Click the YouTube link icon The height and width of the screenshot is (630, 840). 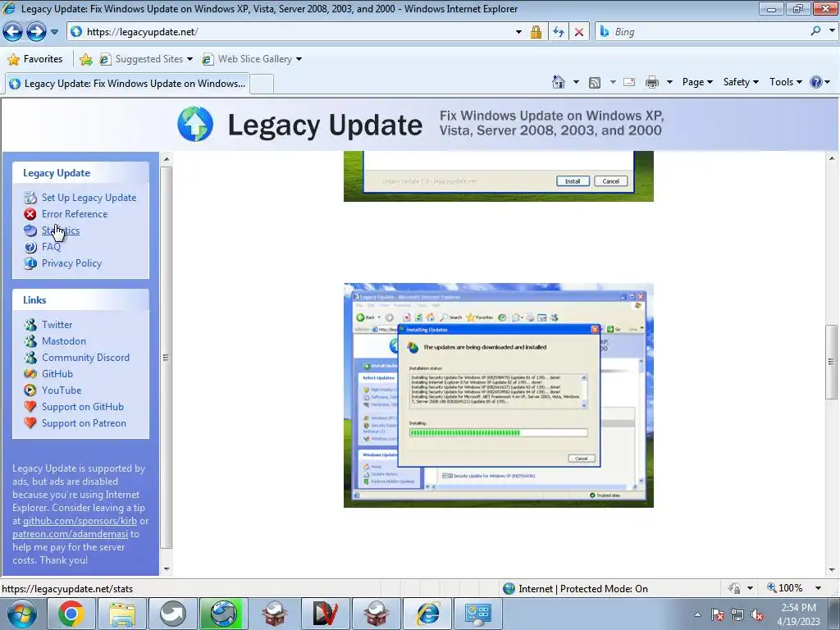coord(30,390)
